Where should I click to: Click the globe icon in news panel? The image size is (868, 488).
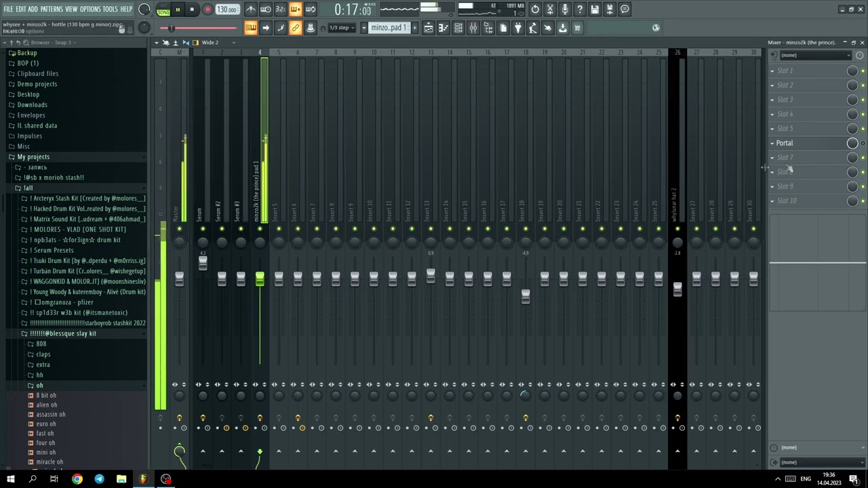[x=656, y=28]
